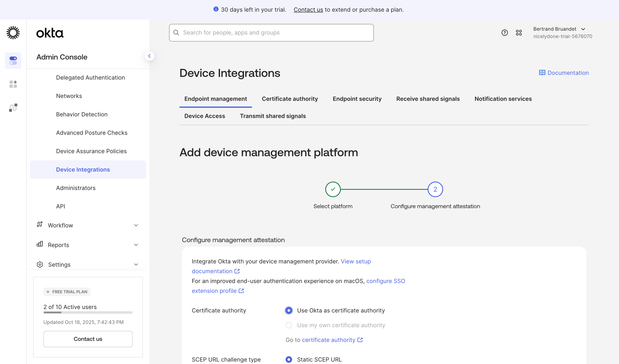Click the Reports bar chart icon
Viewport: 619px width, 364px height.
click(x=39, y=244)
